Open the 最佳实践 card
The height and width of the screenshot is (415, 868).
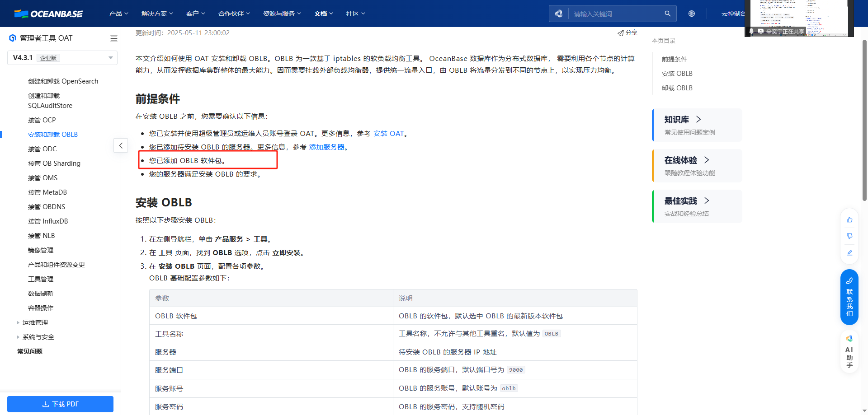[697, 206]
